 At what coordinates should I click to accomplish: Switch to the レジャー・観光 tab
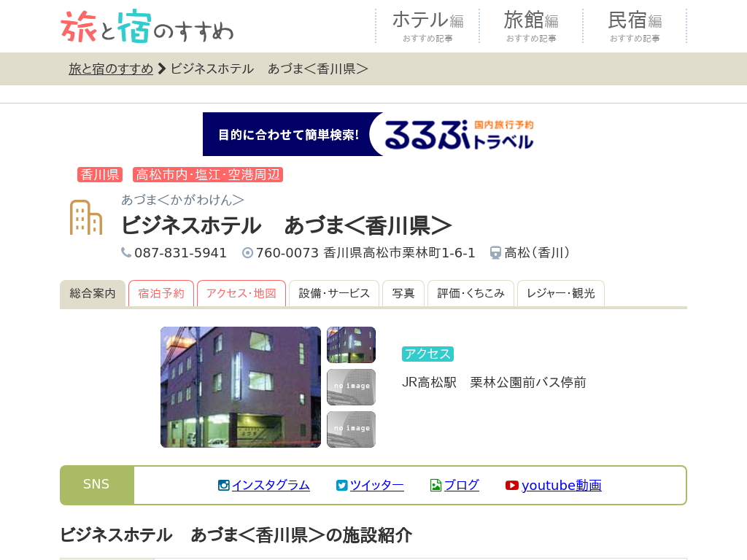tap(561, 293)
